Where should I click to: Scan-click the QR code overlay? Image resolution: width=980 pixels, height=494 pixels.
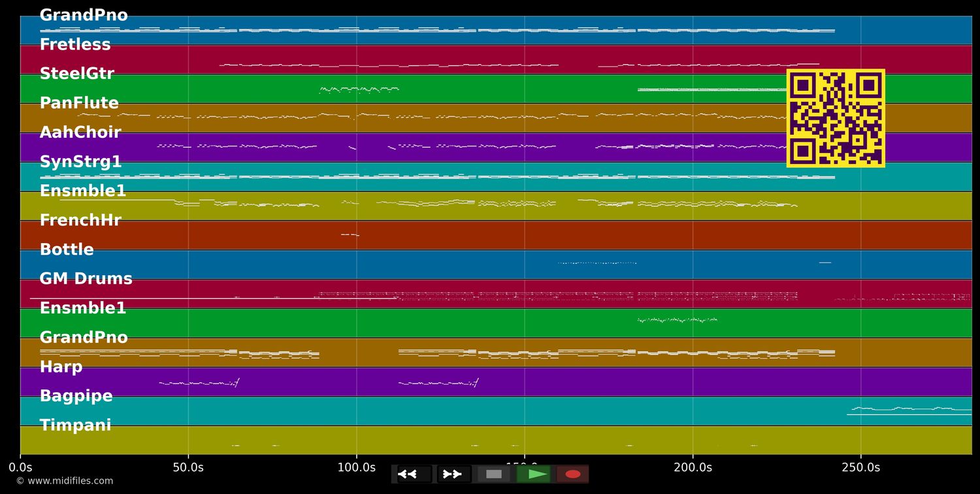tap(836, 118)
